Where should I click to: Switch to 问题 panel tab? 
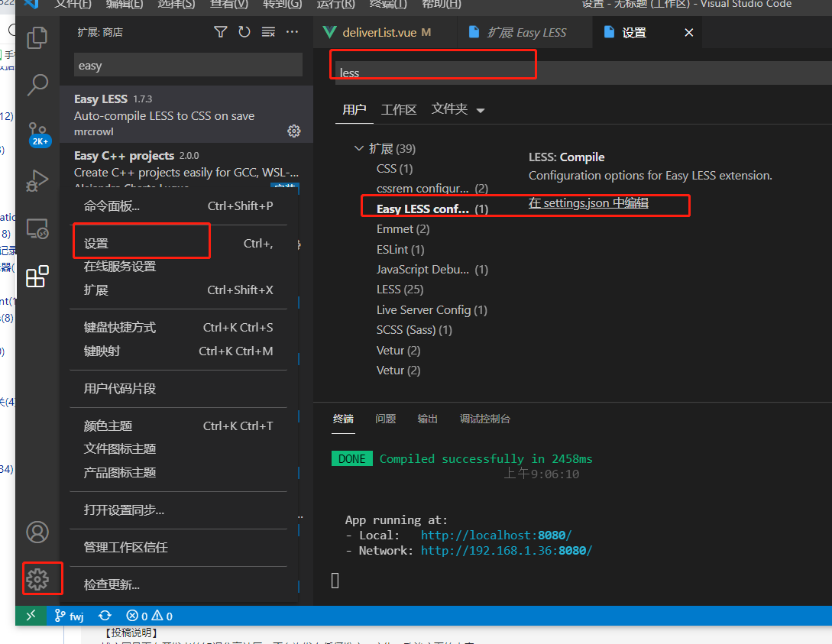pos(386,419)
